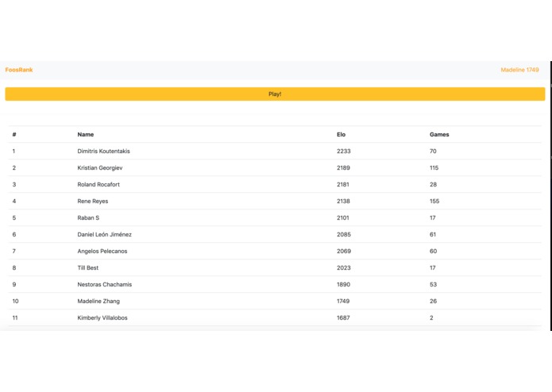Viewport: 552px width, 392px height.
Task: Click rank number 1
Action: pyautogui.click(x=14, y=151)
